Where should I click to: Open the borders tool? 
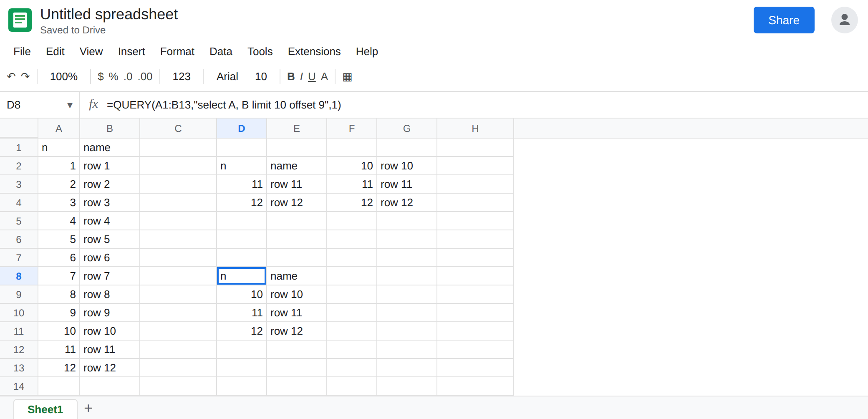pos(347,77)
